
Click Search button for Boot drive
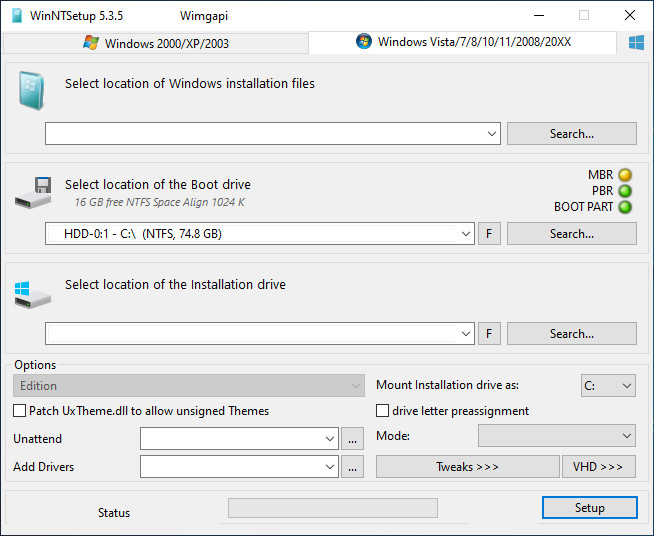pyautogui.click(x=572, y=234)
